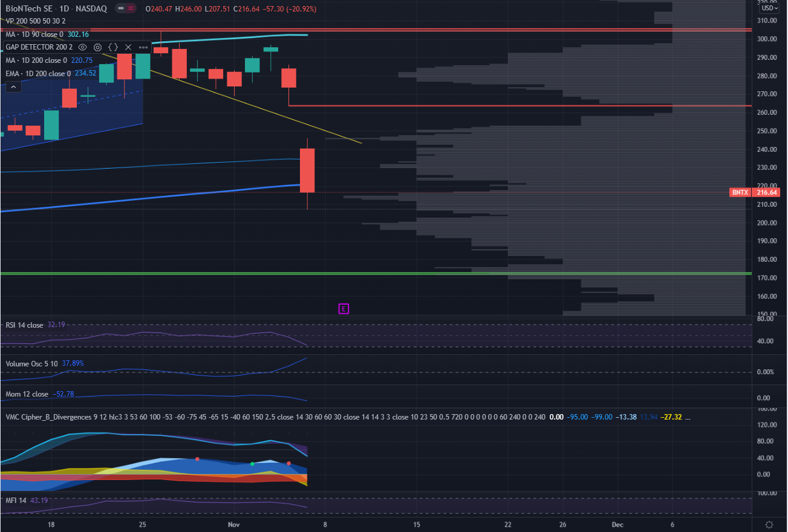This screenshot has width=788, height=532.
Task: Open chart settings gear at bottom right
Action: pyautogui.click(x=769, y=524)
